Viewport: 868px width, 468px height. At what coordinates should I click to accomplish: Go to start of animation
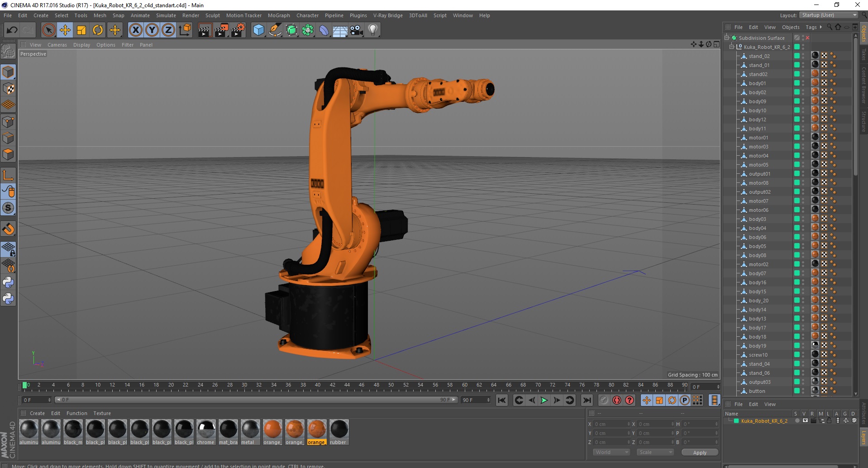click(501, 400)
